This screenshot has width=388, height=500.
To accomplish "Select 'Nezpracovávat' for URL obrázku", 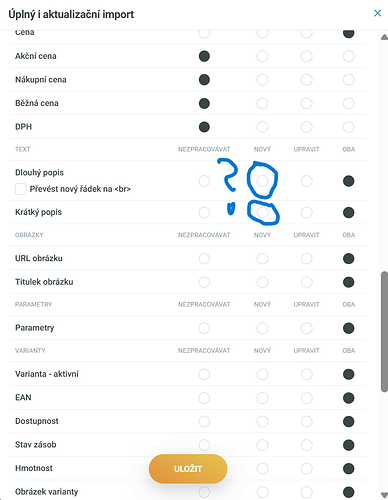I will 204,258.
